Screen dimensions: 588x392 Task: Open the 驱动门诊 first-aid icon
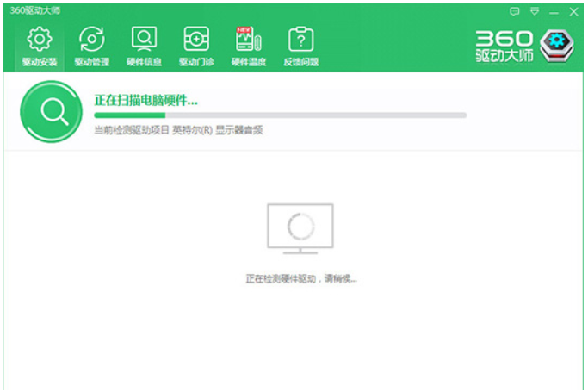click(x=196, y=40)
